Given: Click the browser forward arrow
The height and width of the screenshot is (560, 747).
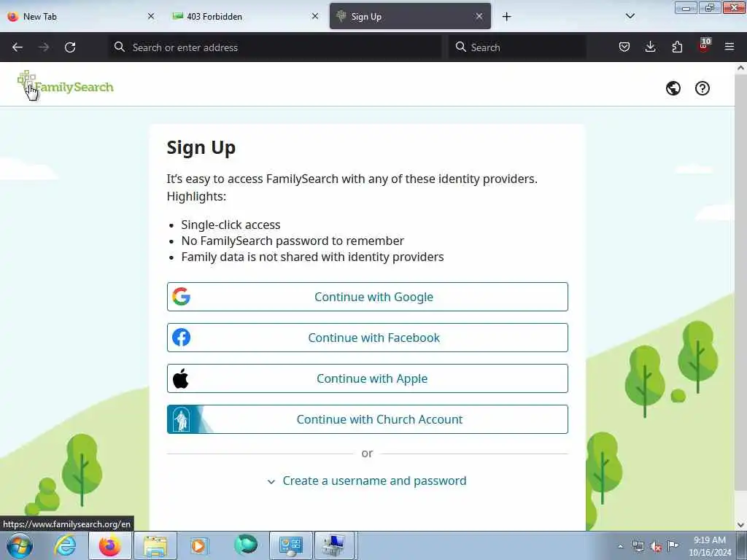Looking at the screenshot, I should 44,47.
